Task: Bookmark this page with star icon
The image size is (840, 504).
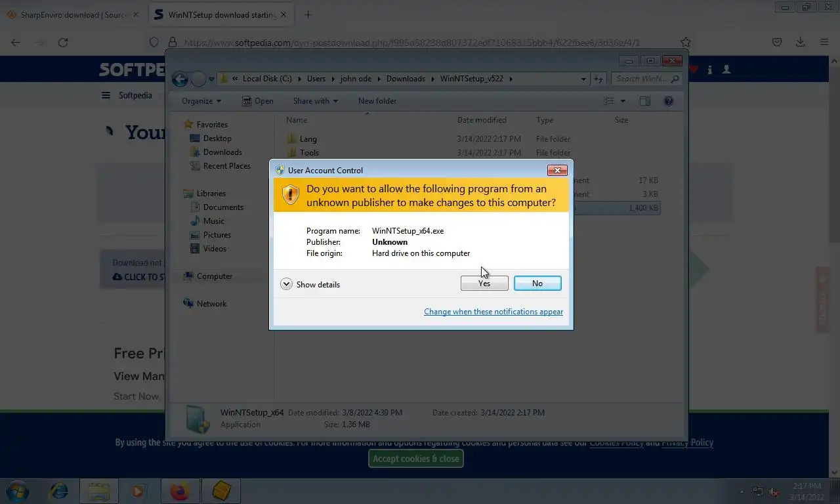Action: (x=685, y=42)
